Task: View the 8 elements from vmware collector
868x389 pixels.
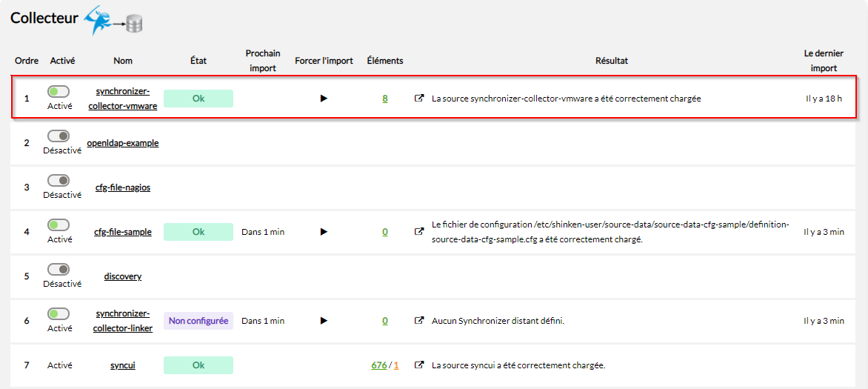Action: pyautogui.click(x=385, y=99)
